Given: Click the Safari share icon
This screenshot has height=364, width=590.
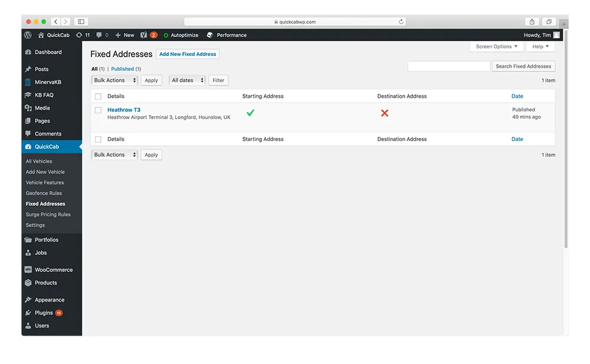Looking at the screenshot, I should coord(532,22).
